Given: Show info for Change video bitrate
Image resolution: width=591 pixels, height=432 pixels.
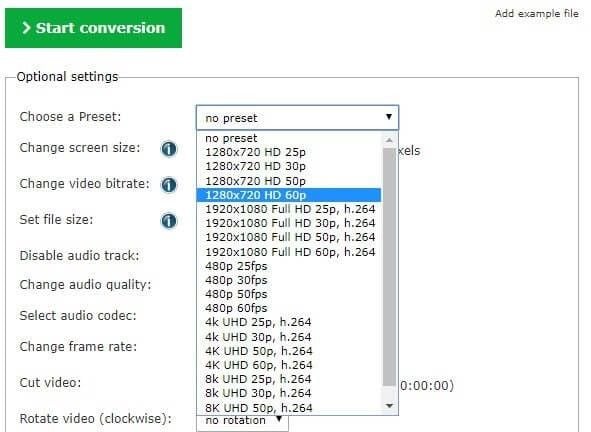Looking at the screenshot, I should pyautogui.click(x=168, y=185).
